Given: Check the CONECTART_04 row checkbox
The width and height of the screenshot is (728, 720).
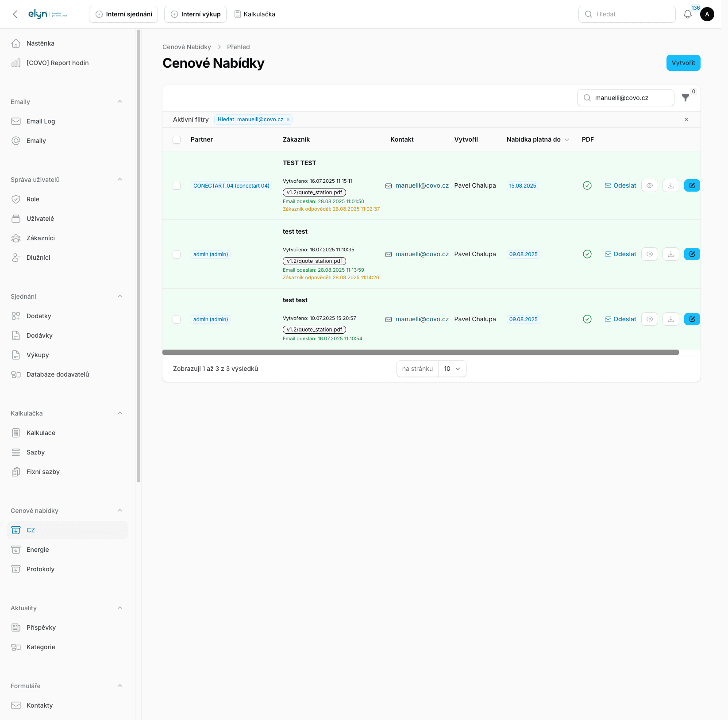Looking at the screenshot, I should click(x=177, y=186).
